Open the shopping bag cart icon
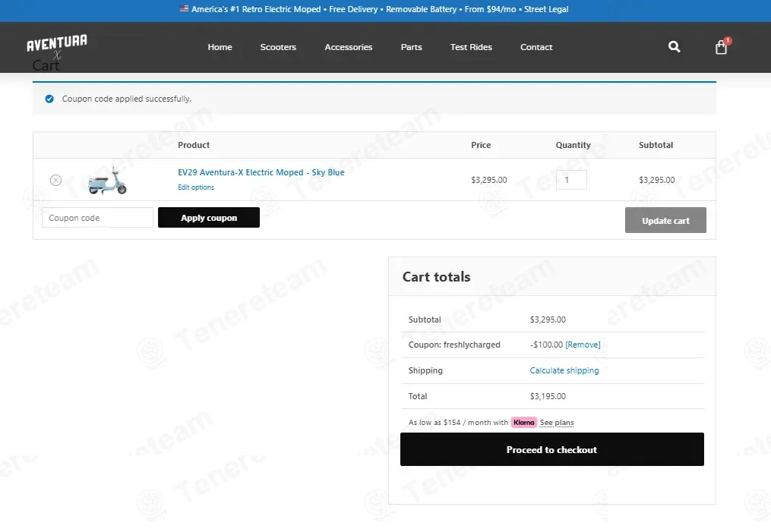 coord(722,46)
